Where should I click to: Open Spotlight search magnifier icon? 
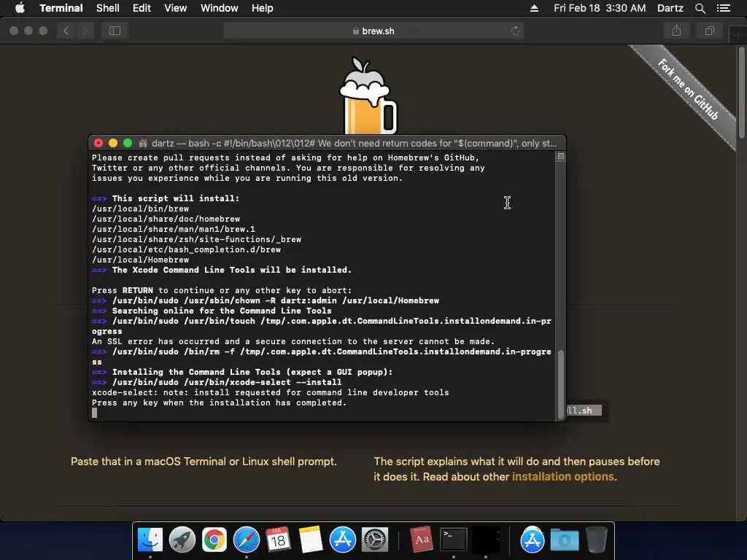coord(700,8)
